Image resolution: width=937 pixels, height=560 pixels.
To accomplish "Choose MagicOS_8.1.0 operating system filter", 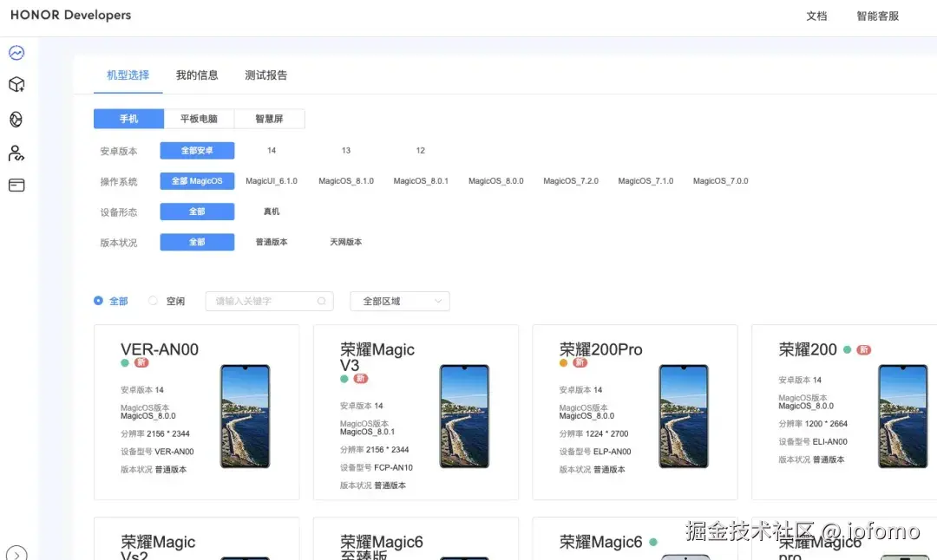I will (x=346, y=180).
